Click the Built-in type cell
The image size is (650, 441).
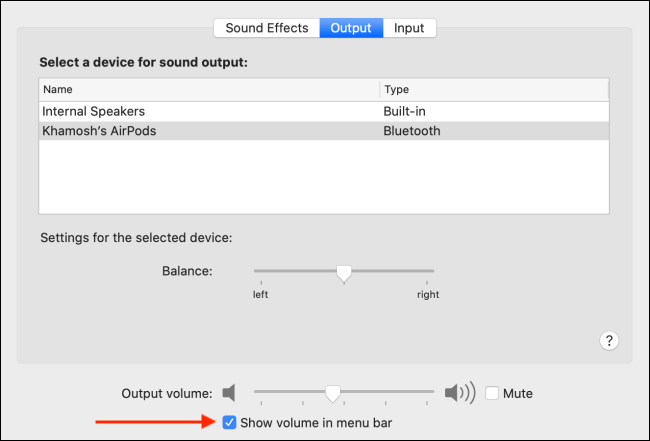pyautogui.click(x=404, y=111)
